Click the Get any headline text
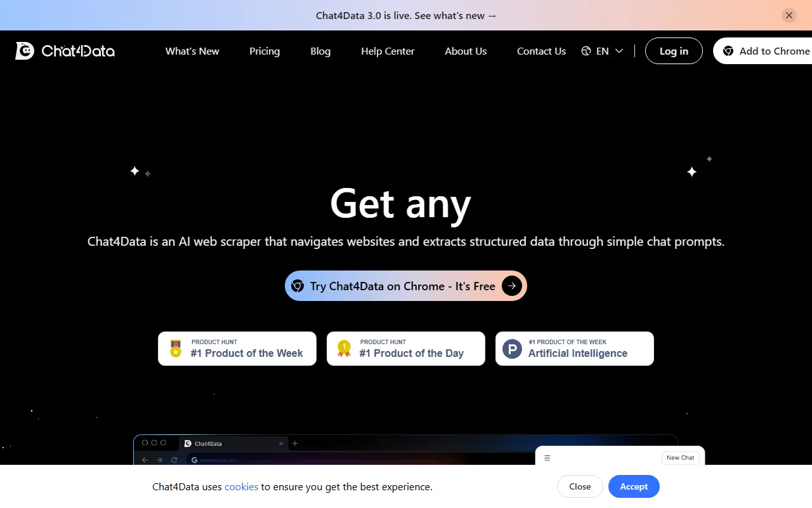The height and width of the screenshot is (508, 812). tap(400, 203)
